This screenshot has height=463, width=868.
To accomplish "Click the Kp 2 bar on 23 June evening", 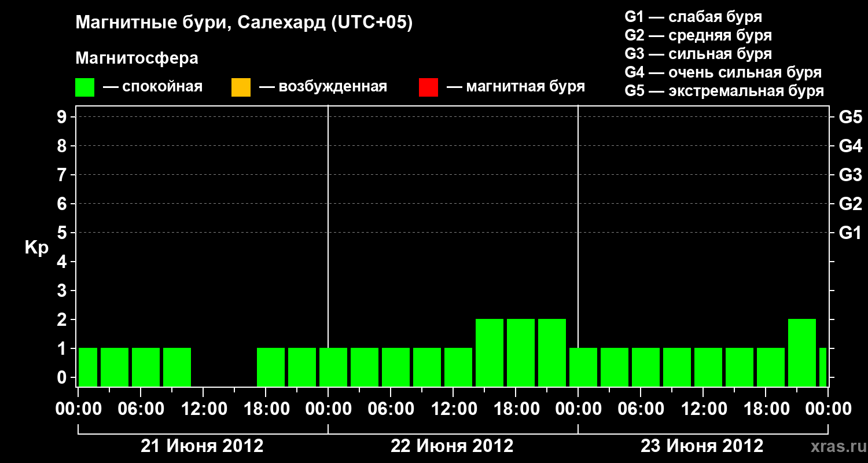I will tap(802, 352).
